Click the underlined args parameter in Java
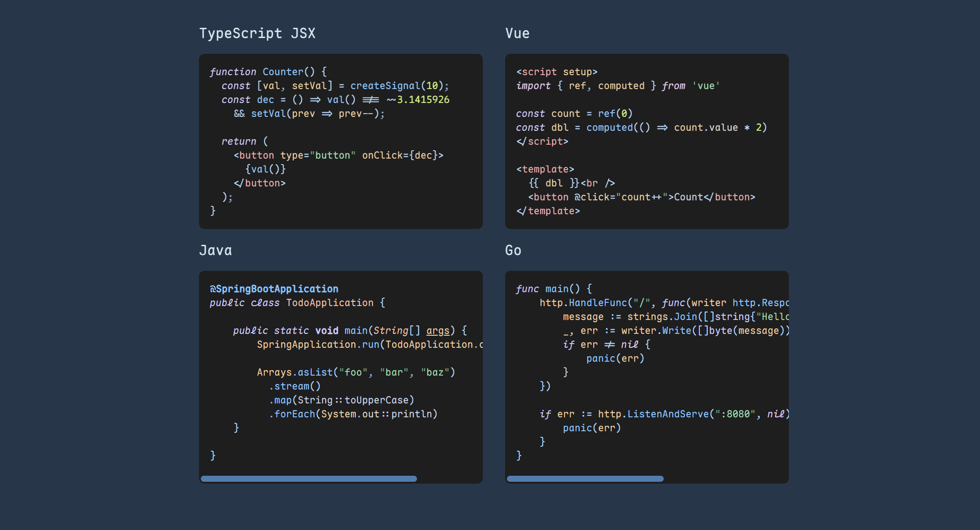 point(438,331)
